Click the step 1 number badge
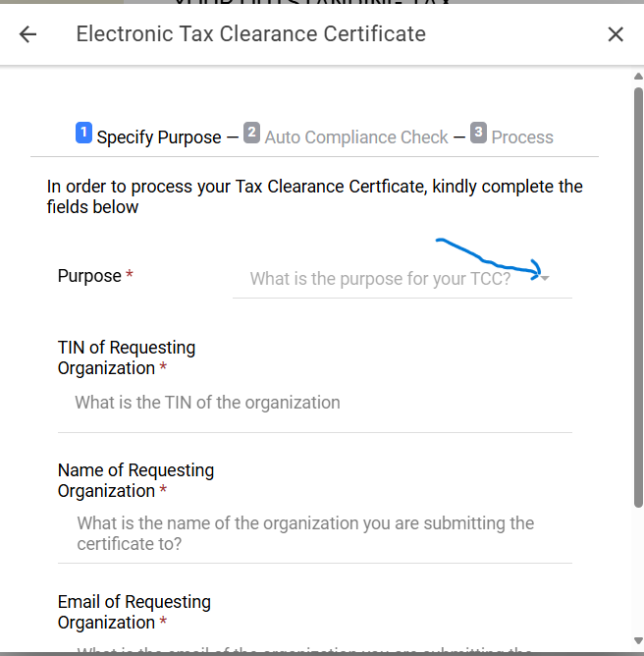Image resolution: width=644 pixels, height=656 pixels. pyautogui.click(x=83, y=133)
